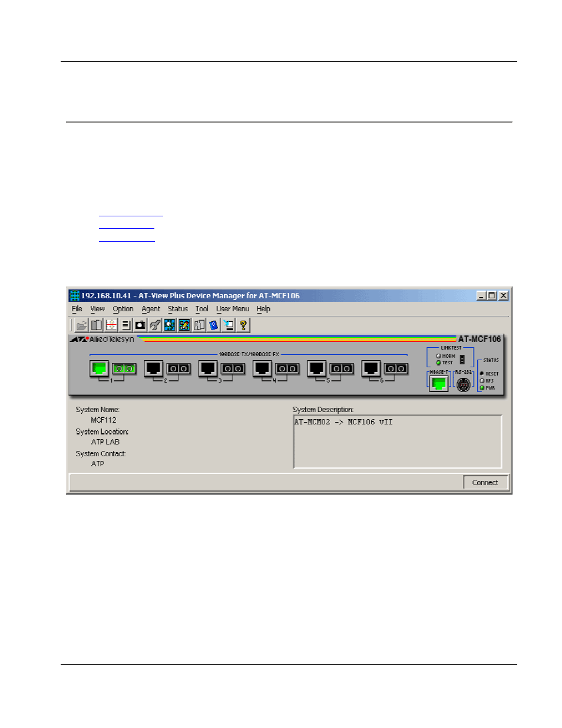This screenshot has height=728, width=562.
Task: Click the MCF112 system name value
Action: pos(104,420)
